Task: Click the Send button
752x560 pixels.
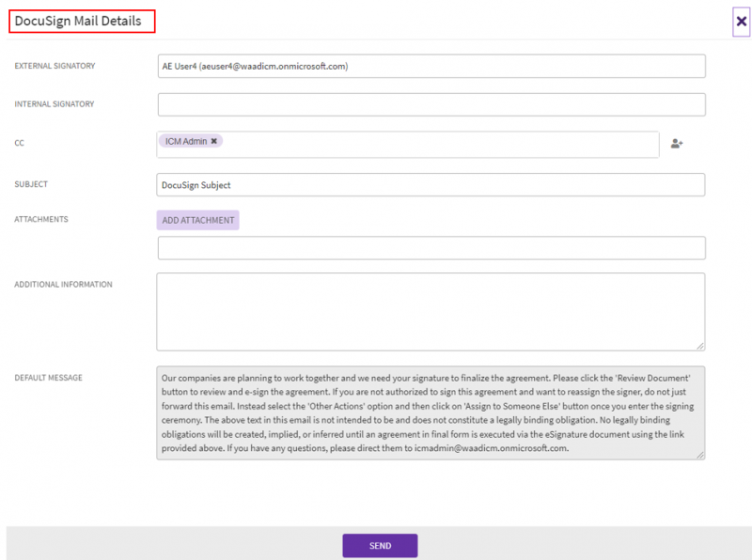Action: 380,546
